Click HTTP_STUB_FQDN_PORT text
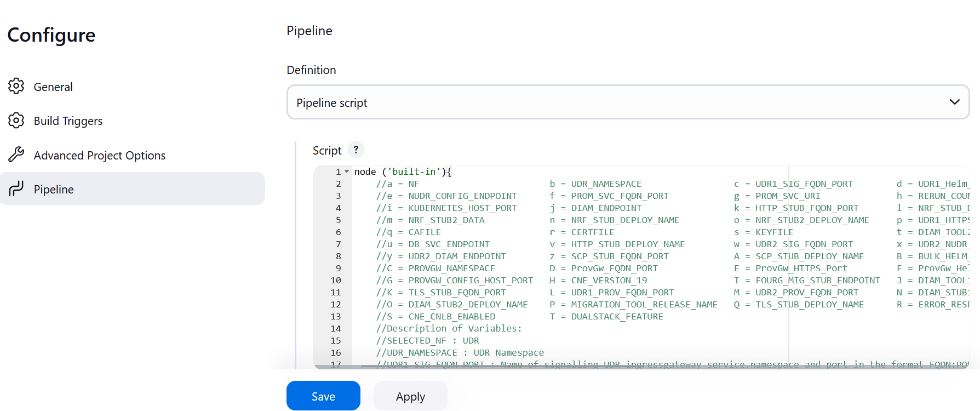The image size is (980, 411). [807, 208]
